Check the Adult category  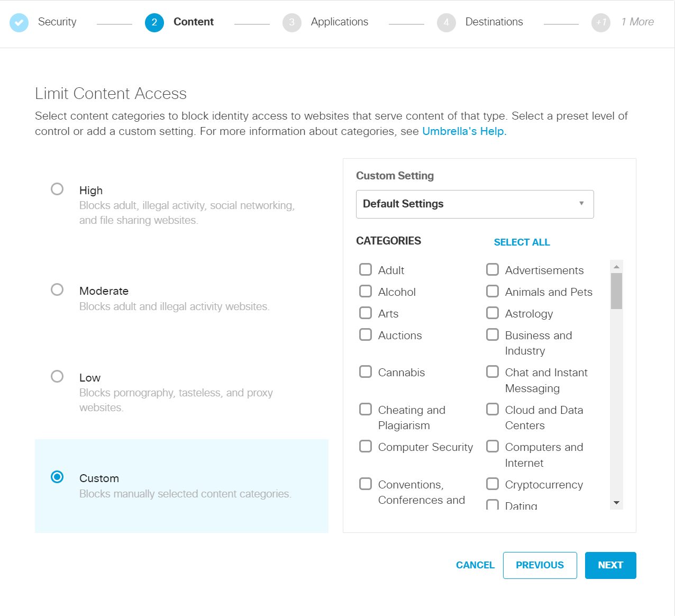coord(366,269)
